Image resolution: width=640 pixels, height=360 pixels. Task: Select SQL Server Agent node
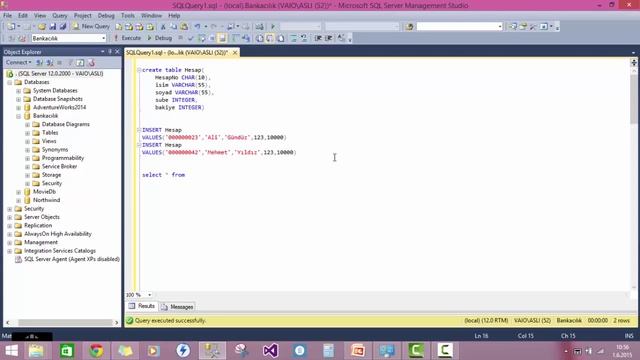point(71,259)
